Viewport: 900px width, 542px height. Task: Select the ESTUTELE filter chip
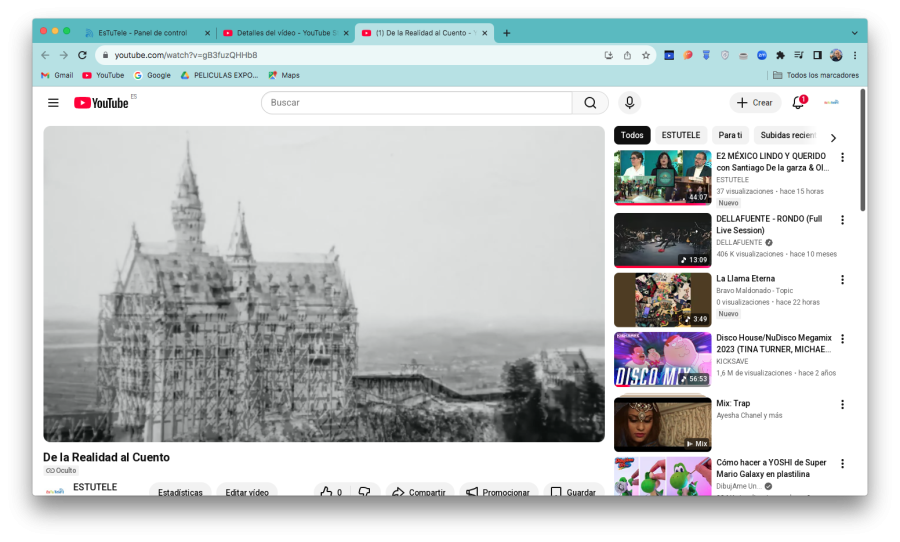click(x=680, y=135)
